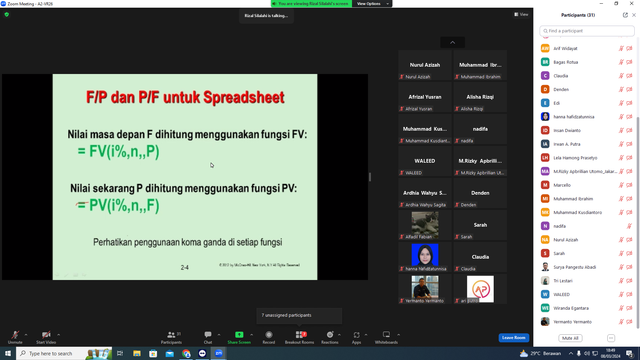Open the Apps icon
This screenshot has height=360, width=640.
click(356, 335)
